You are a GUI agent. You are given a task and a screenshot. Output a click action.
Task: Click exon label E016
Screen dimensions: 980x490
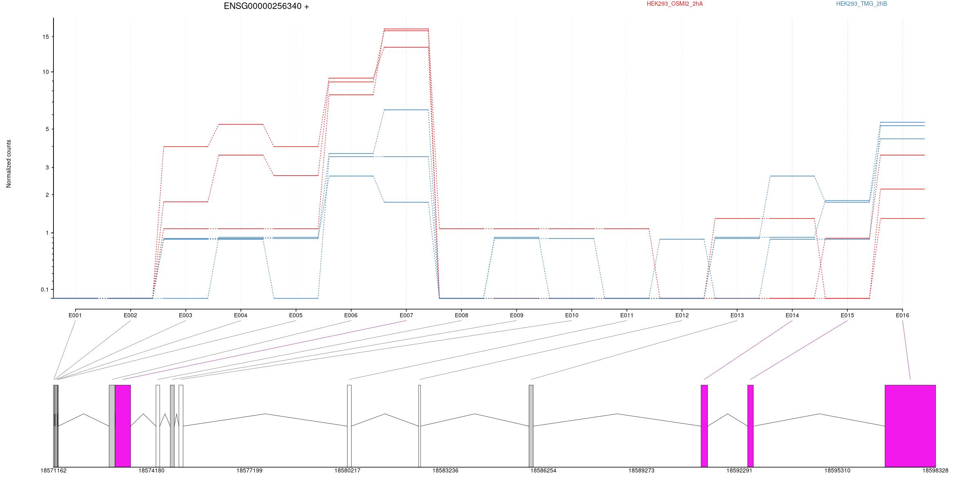pyautogui.click(x=902, y=315)
